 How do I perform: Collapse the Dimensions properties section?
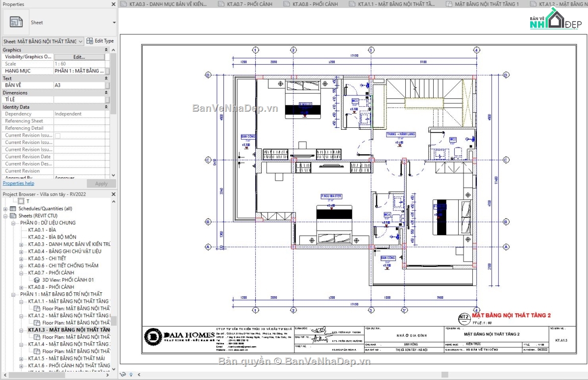point(106,93)
